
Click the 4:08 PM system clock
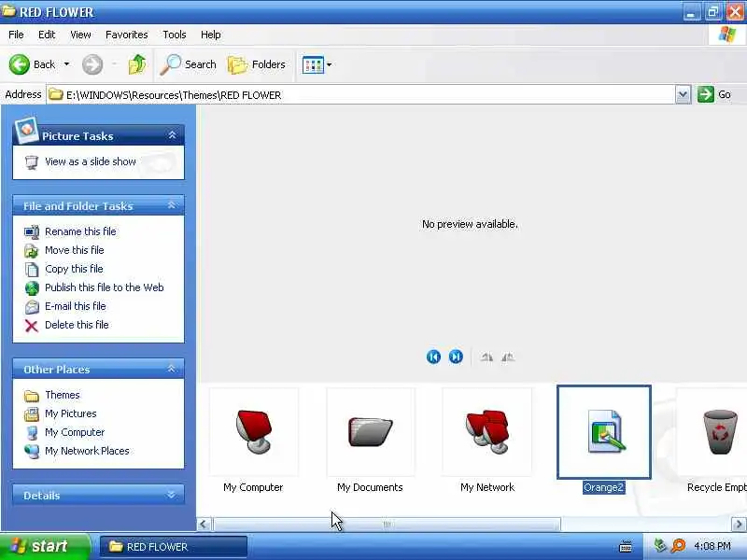(x=712, y=546)
